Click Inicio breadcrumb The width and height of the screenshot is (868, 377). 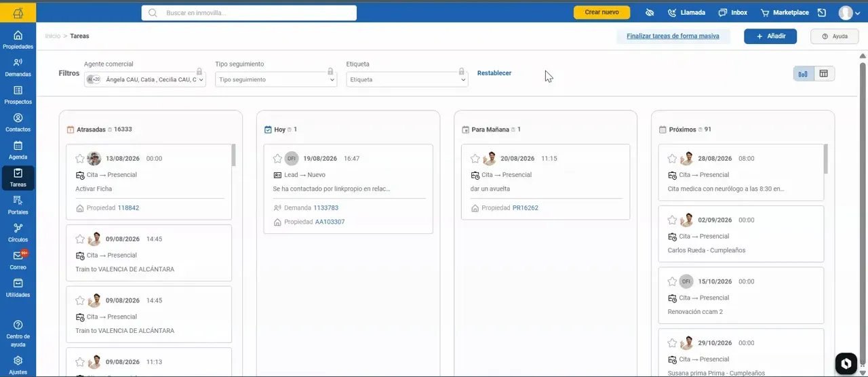click(53, 36)
